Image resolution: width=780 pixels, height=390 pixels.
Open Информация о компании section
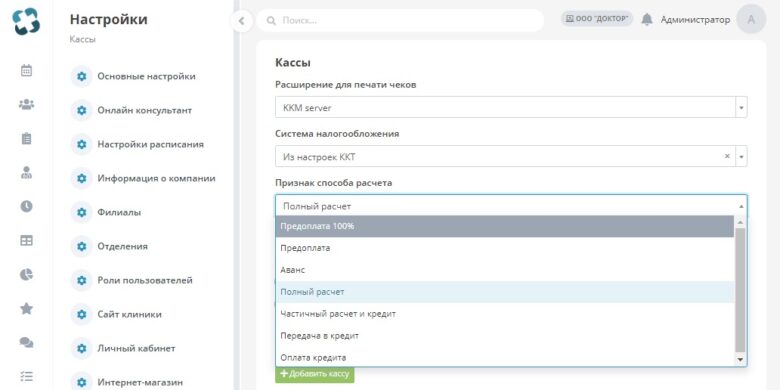(156, 178)
